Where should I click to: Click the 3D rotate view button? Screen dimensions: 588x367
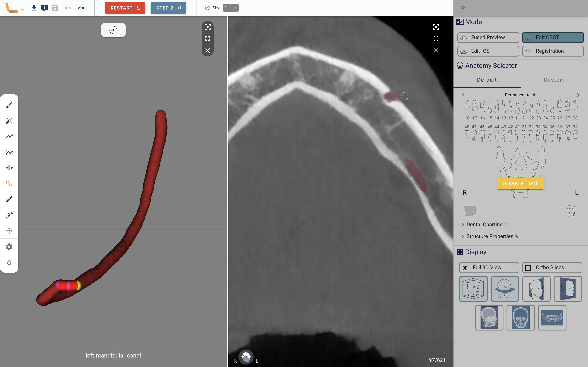click(x=113, y=30)
